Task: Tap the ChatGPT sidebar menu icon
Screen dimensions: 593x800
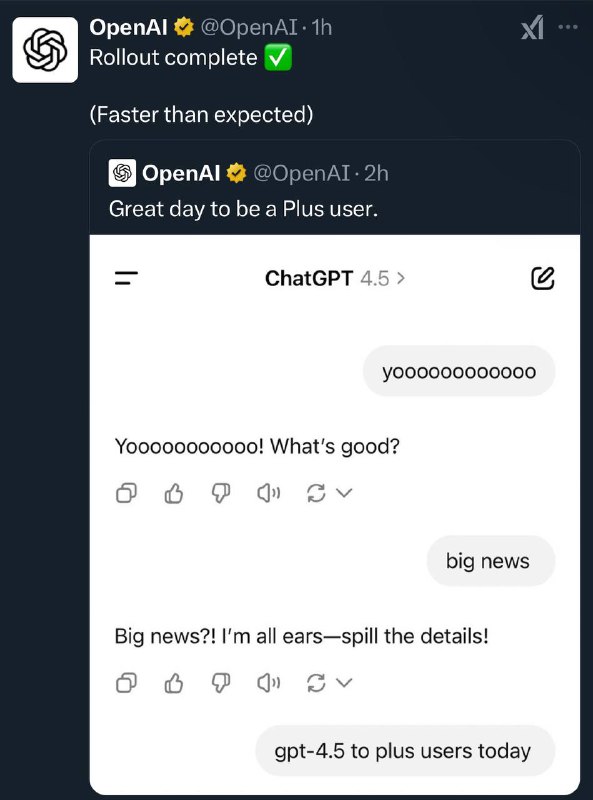Action: pos(126,278)
